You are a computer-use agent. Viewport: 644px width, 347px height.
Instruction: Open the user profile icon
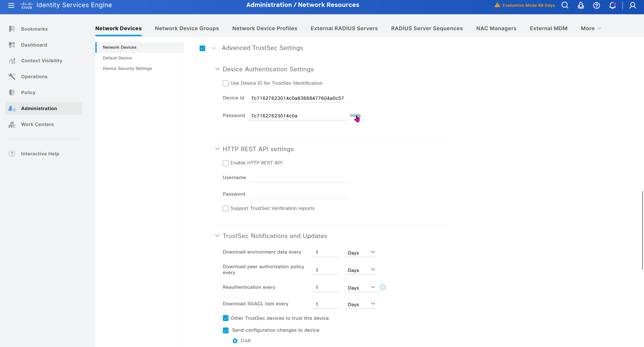coord(632,5)
